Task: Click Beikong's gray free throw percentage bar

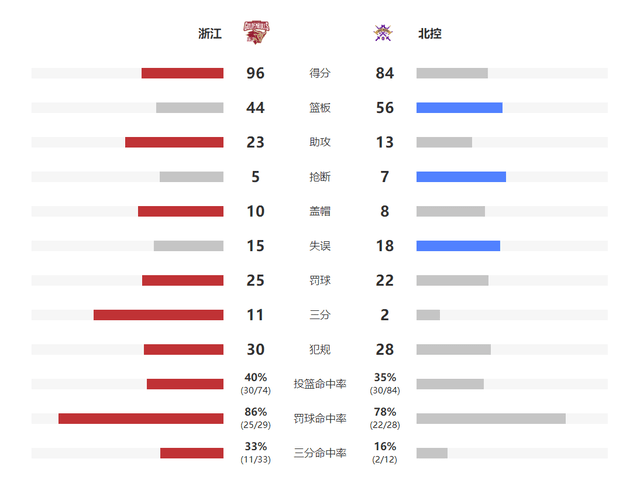Action: (x=491, y=418)
